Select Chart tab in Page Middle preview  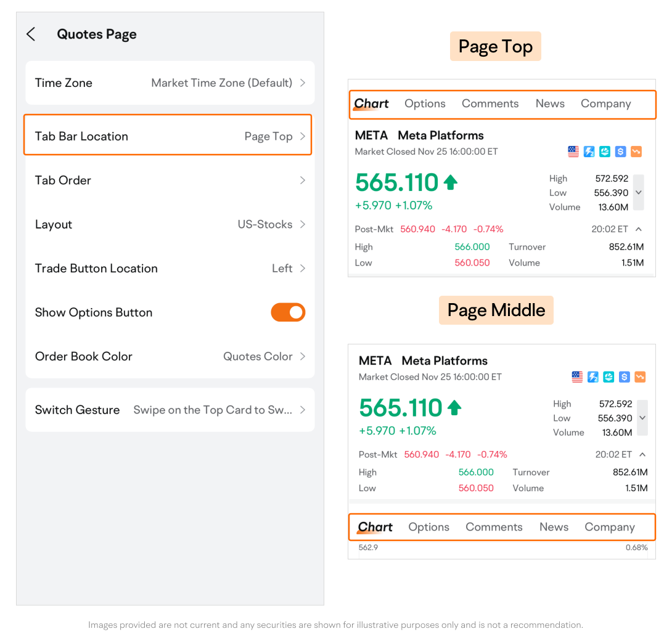pyautogui.click(x=375, y=527)
